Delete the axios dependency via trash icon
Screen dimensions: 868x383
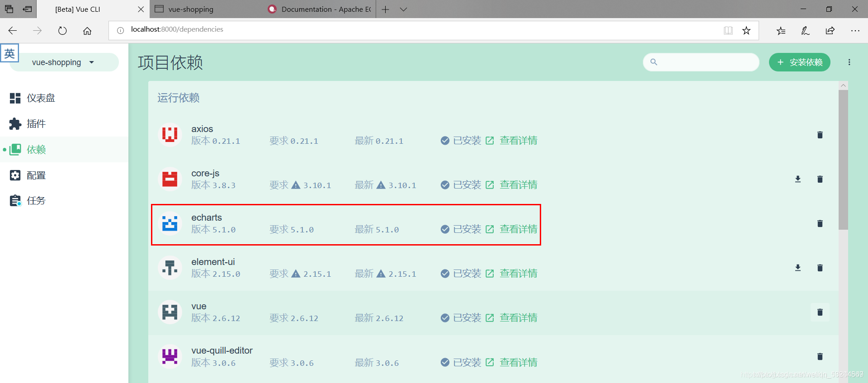(x=820, y=135)
